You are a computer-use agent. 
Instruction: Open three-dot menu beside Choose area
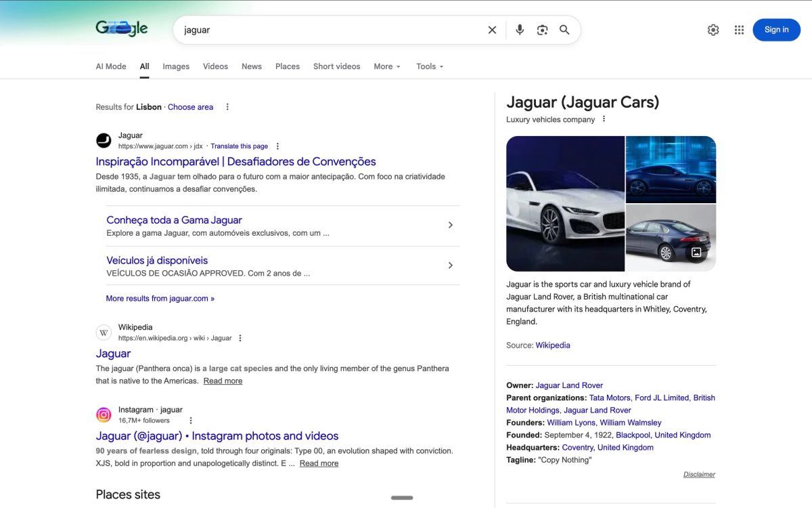click(227, 107)
